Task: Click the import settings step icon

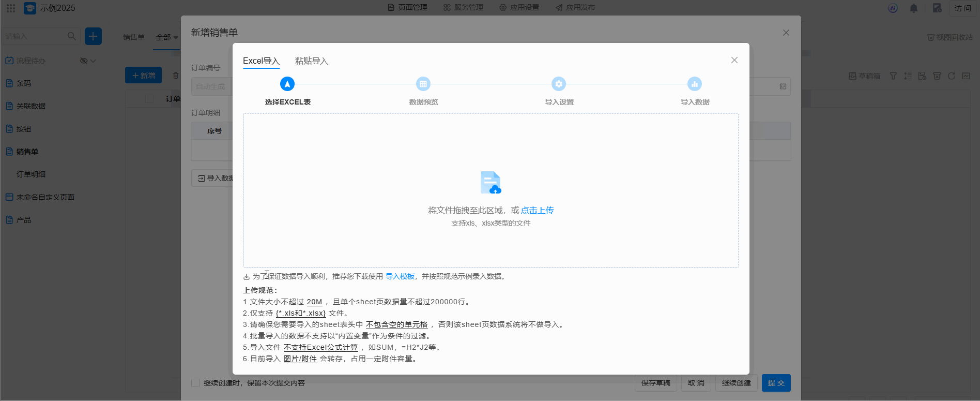Action: tap(559, 84)
